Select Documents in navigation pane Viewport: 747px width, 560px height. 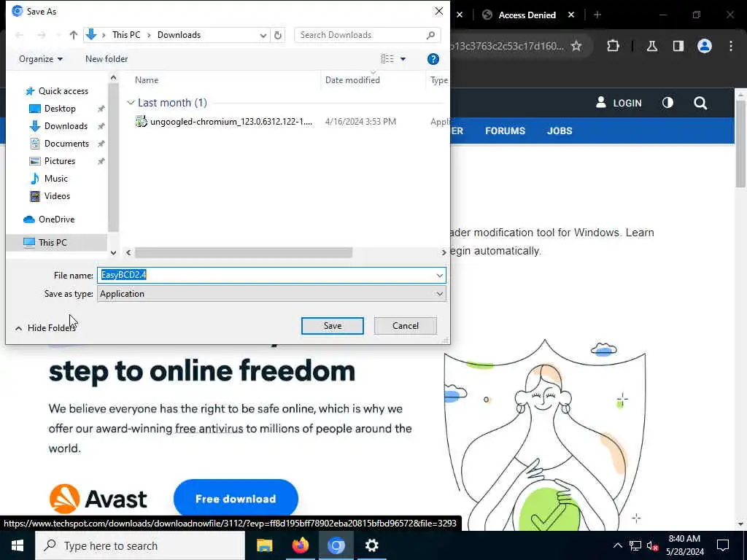[66, 144]
